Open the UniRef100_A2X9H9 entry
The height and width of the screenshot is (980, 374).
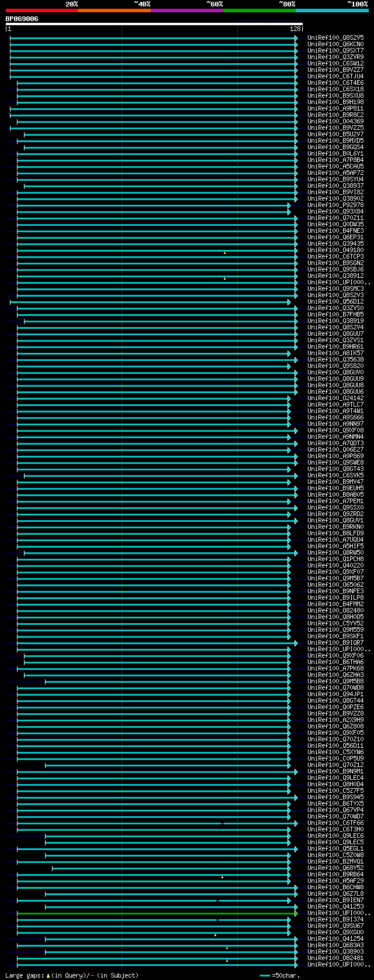coord(335,720)
